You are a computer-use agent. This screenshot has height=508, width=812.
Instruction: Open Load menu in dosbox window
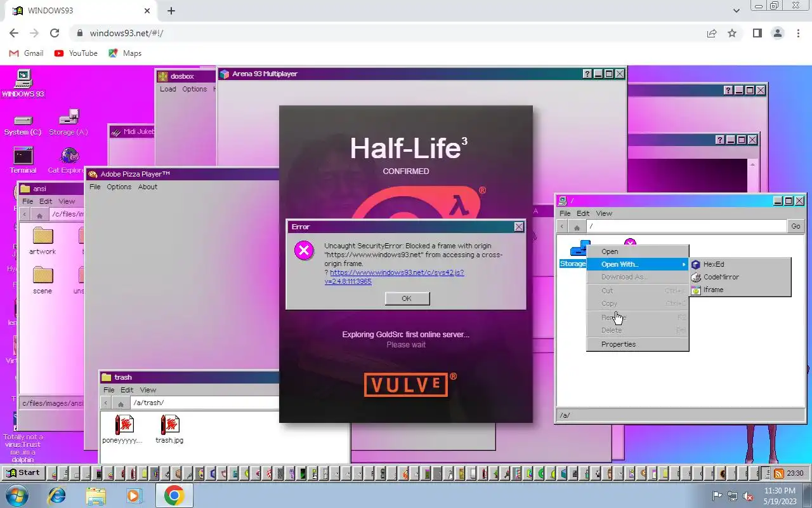[168, 89]
